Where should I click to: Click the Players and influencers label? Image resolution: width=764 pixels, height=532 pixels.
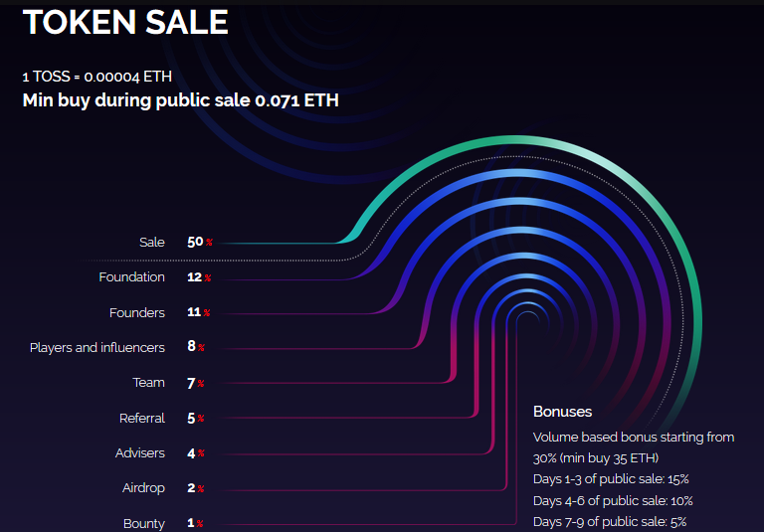tap(97, 347)
